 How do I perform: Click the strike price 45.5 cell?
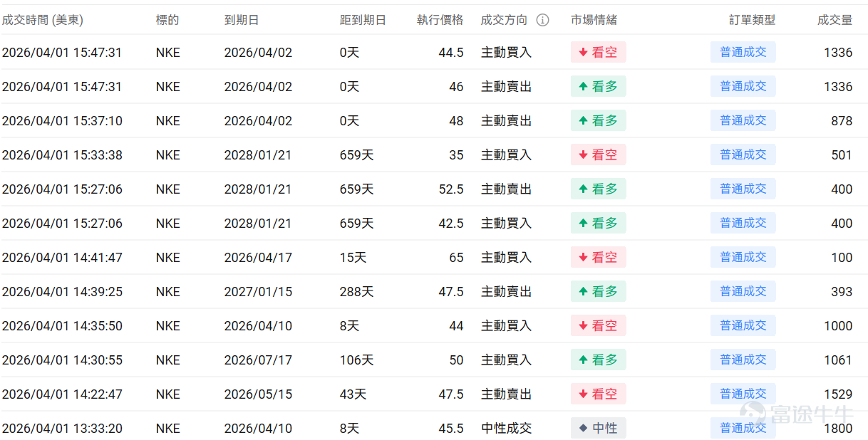point(451,429)
